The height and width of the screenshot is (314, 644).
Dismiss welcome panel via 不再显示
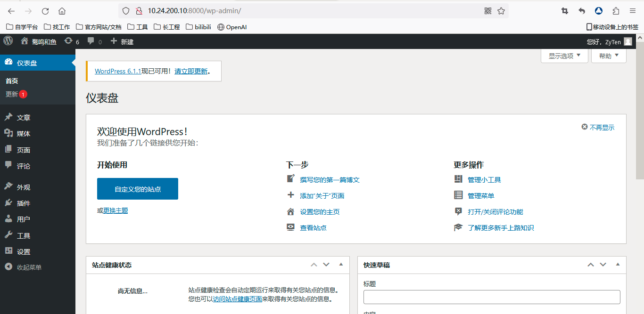(598, 128)
